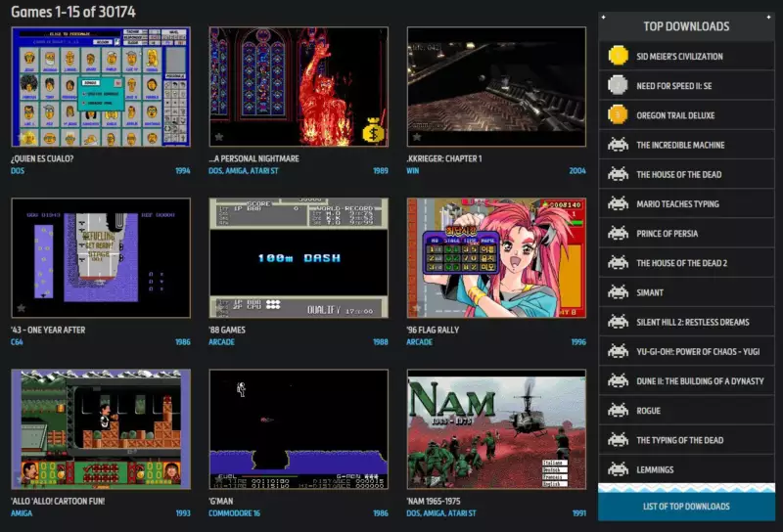Filter by Arcade platform under '88 Games
This screenshot has width=783, height=532.
[221, 342]
